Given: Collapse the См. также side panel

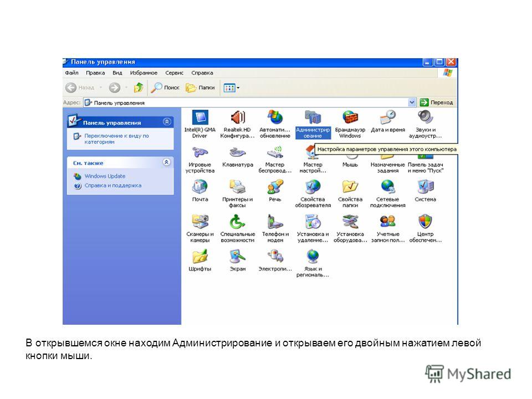Looking at the screenshot, I should coord(167,162).
